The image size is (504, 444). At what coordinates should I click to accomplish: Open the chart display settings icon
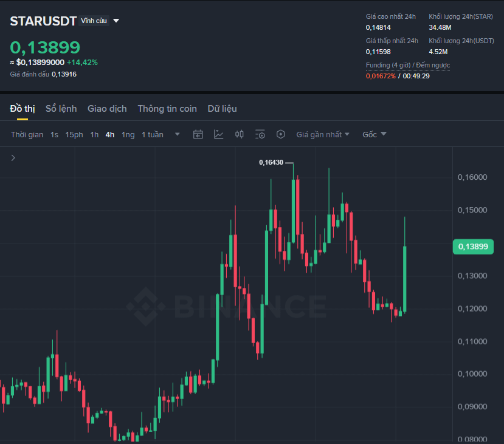pos(260,134)
